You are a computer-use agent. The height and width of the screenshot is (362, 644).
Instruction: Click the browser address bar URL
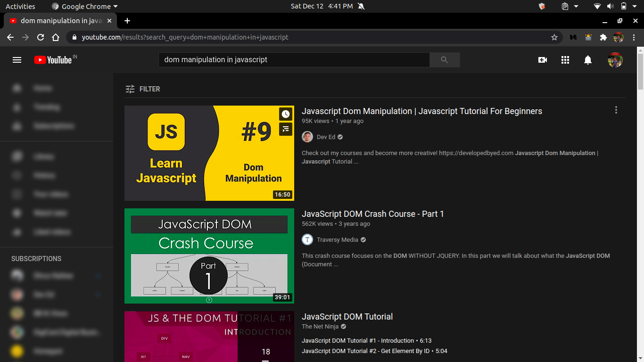185,37
